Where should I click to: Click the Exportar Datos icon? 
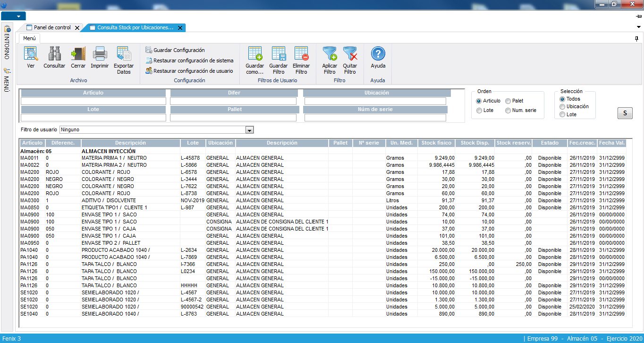click(124, 54)
